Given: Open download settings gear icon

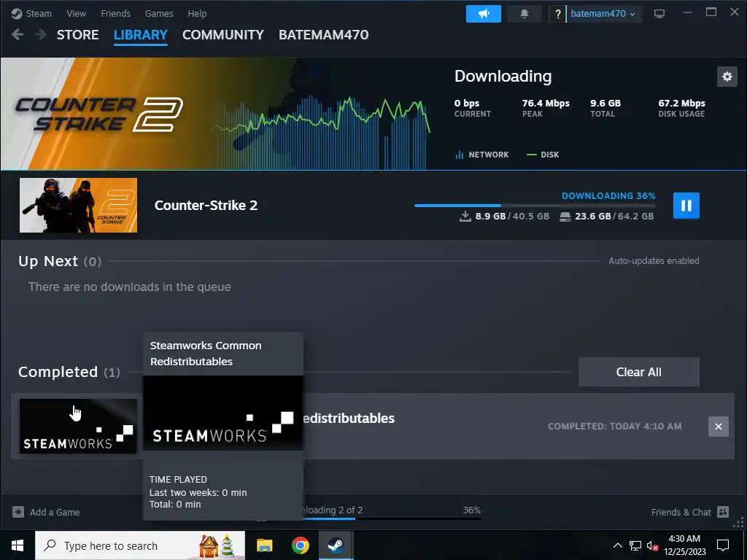Looking at the screenshot, I should [727, 77].
